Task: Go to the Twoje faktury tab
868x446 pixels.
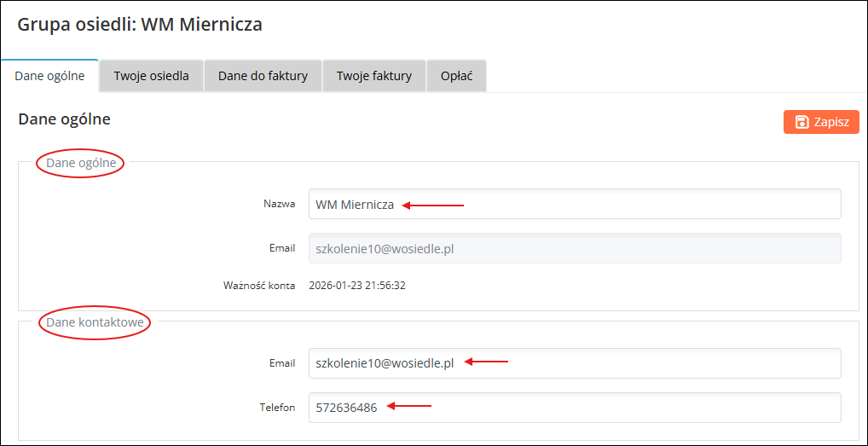Action: click(373, 76)
